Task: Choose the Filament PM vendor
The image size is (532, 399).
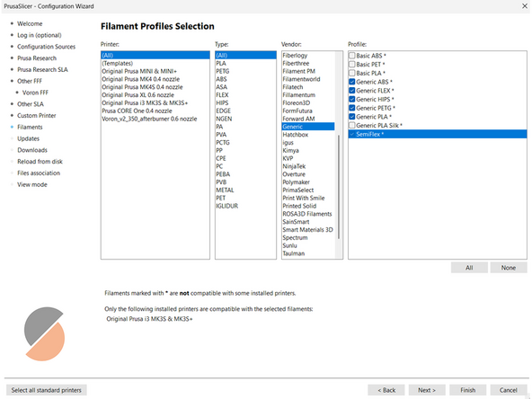Action: click(308, 71)
